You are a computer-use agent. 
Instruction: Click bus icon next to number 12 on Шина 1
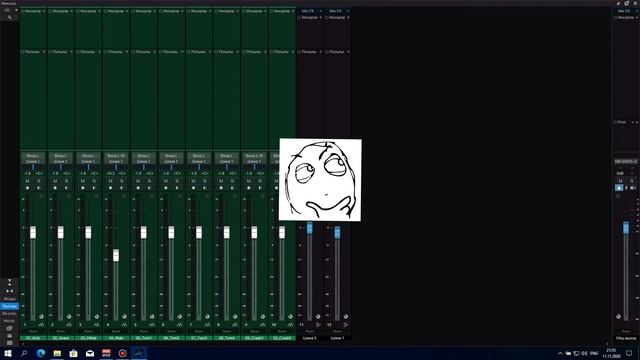tap(346, 324)
